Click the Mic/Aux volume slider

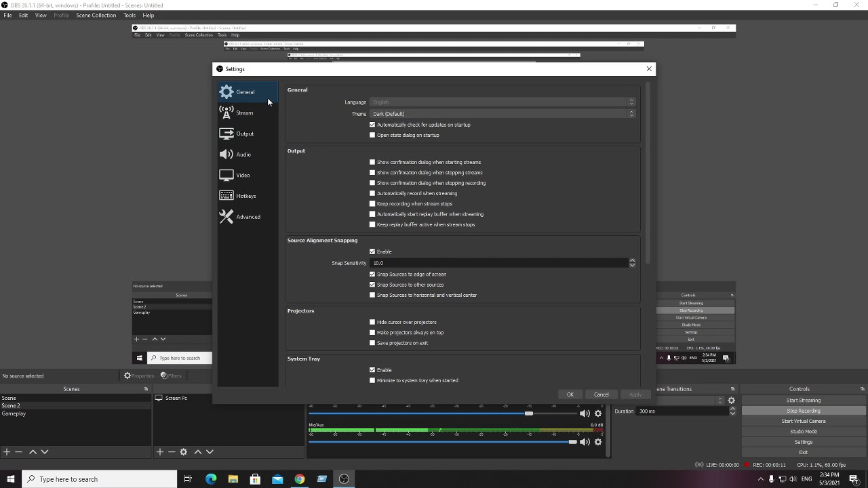coord(443,442)
